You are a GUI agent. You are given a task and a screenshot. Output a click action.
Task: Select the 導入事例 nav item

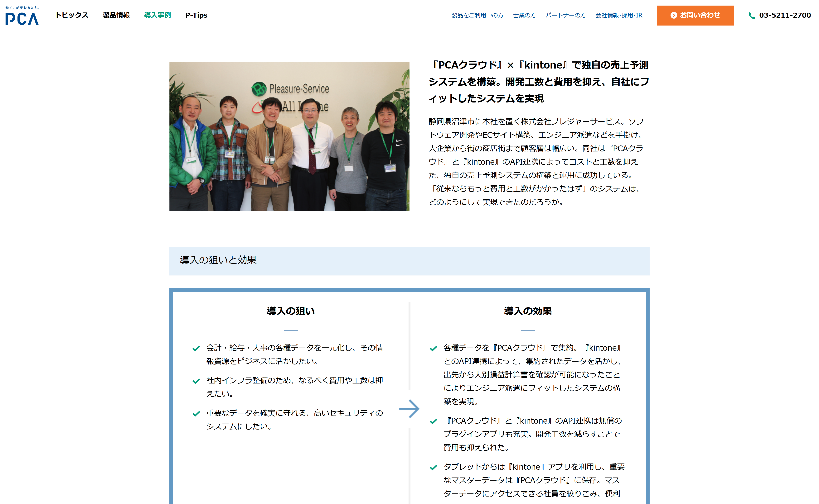[157, 15]
